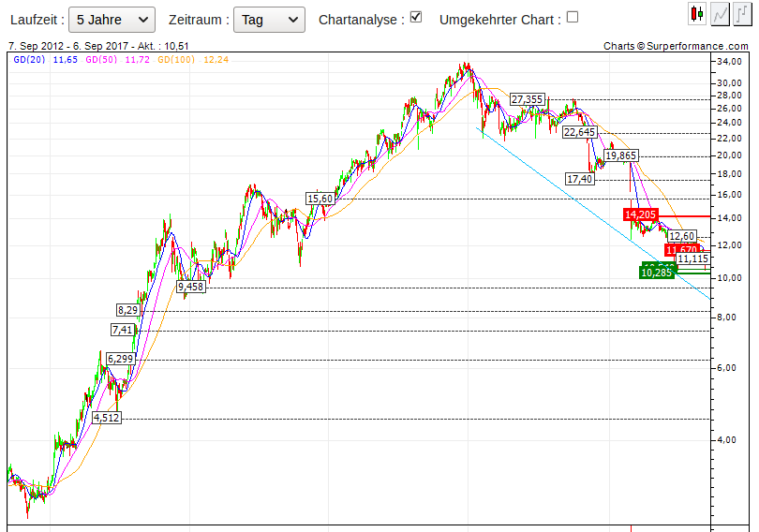Image resolution: width=759 pixels, height=532 pixels.
Task: Select the 27,355 resistance level label
Action: (x=528, y=99)
